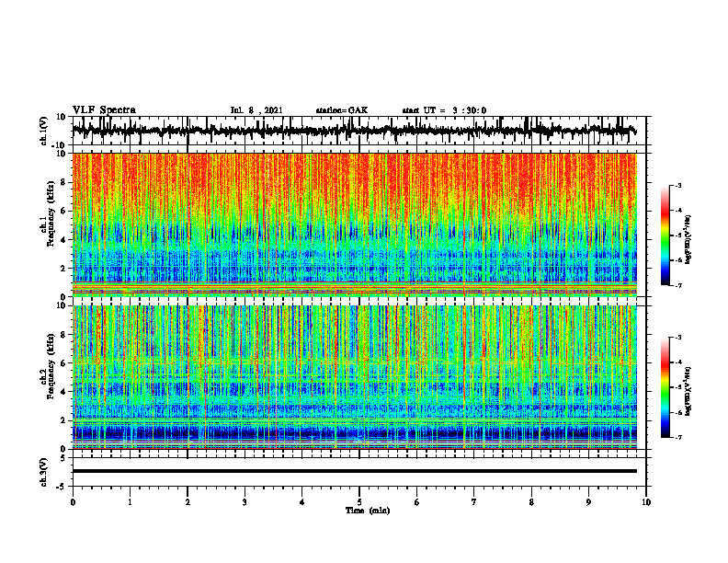This screenshot has width=728, height=563.
Task: Click the "-10" volt tick on ch.1(V) waveform axis
Action: point(60,144)
